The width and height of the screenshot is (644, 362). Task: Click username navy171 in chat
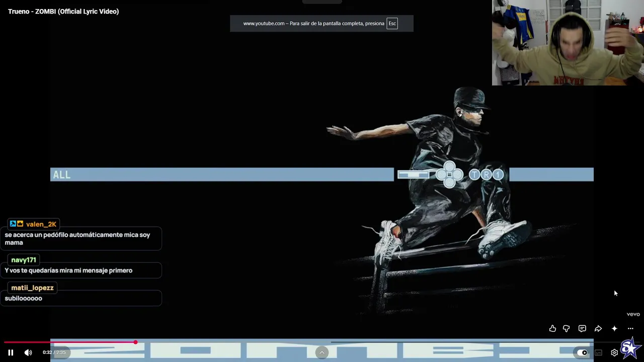pos(24,260)
